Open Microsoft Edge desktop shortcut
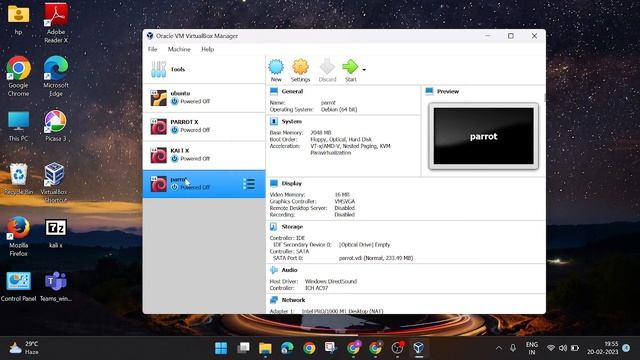The width and height of the screenshot is (640, 360). [56, 76]
